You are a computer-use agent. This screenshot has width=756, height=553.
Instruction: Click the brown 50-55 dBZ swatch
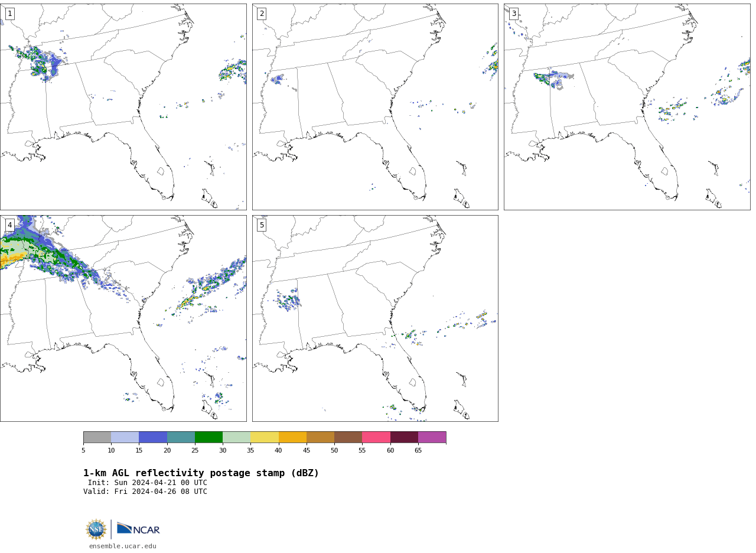point(348,437)
